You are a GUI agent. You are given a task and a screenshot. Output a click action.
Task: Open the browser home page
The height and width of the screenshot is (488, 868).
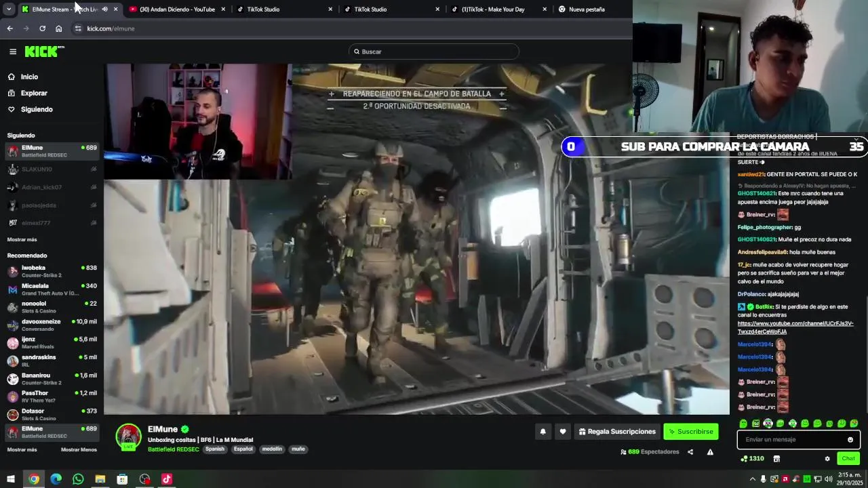59,28
